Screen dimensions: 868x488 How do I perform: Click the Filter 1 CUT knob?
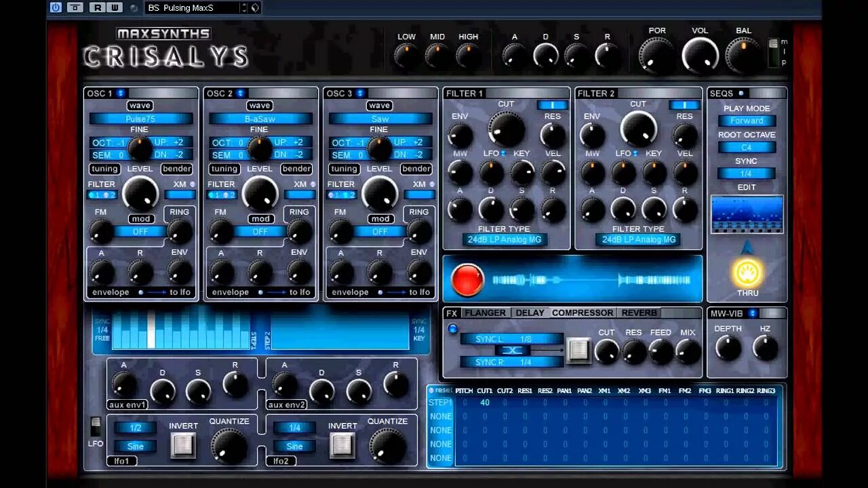[507, 128]
